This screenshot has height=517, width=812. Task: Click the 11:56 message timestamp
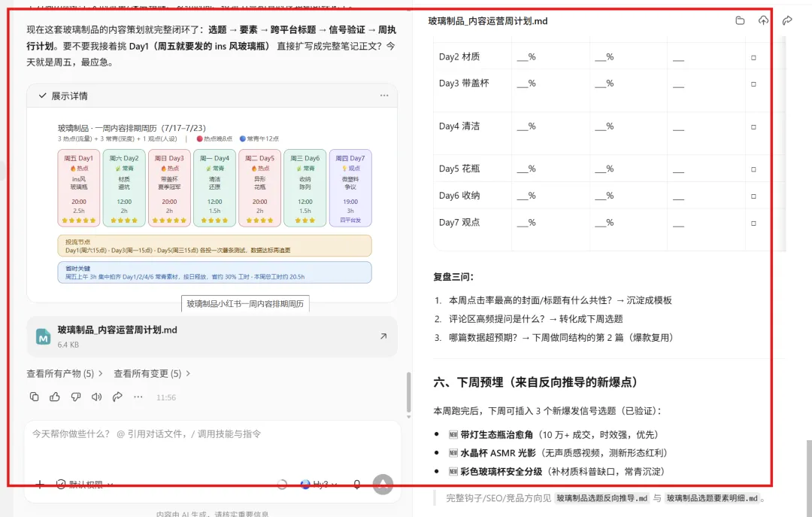point(166,397)
